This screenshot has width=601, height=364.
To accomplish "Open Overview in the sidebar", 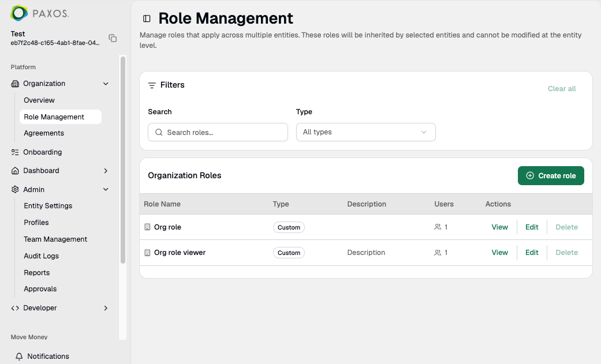I will tap(39, 100).
